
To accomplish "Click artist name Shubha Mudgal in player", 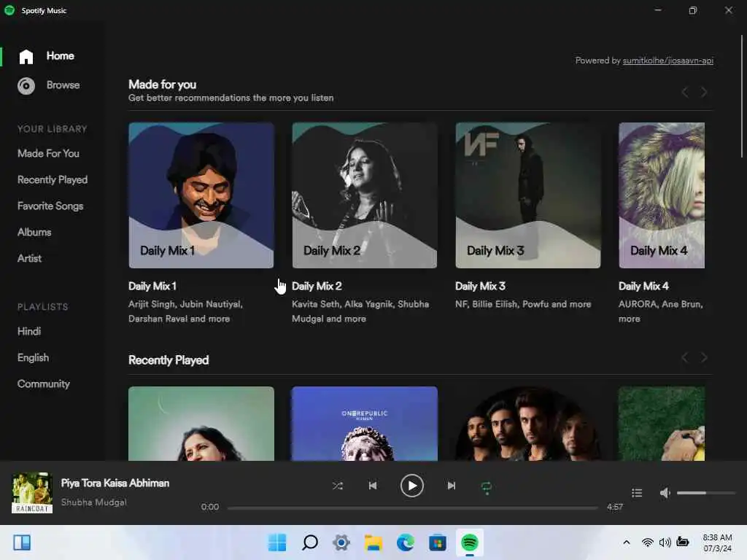I will click(94, 502).
